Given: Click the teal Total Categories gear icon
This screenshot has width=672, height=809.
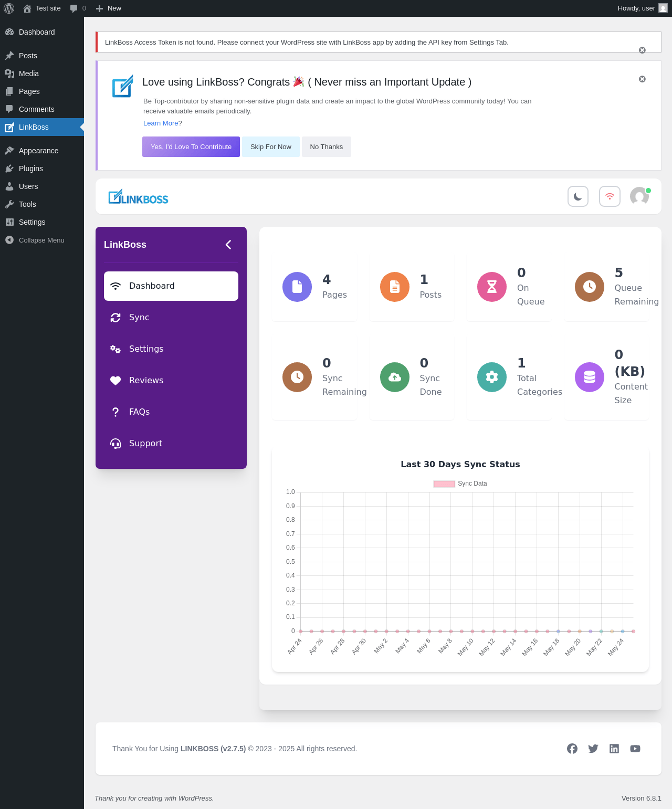Looking at the screenshot, I should click(492, 377).
